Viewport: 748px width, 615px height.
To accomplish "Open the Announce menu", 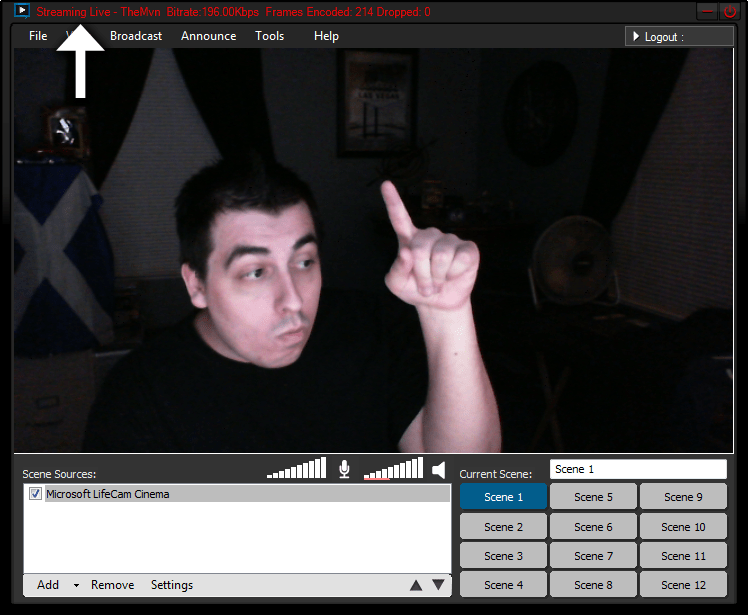I will (x=208, y=36).
